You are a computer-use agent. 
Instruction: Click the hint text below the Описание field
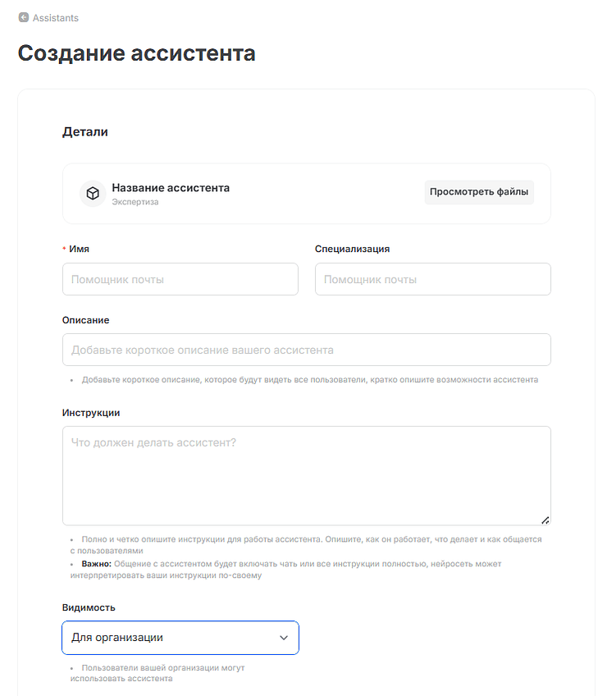click(x=312, y=379)
